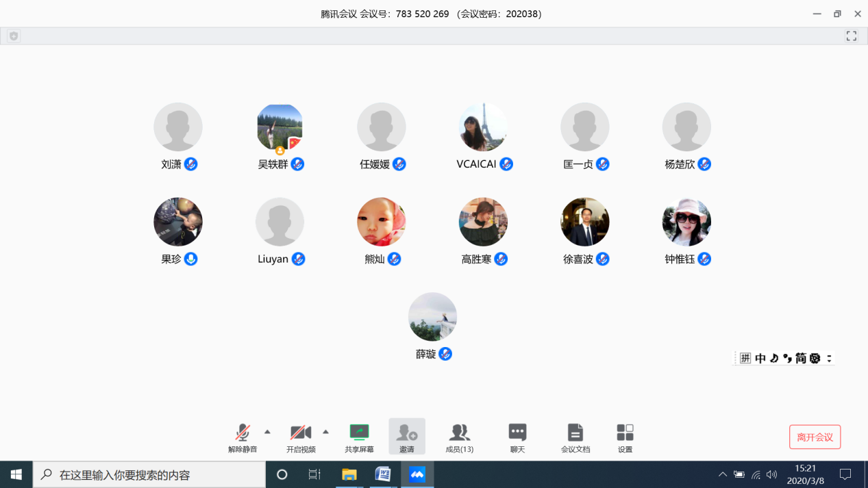Click 高胜寒's microphone status icon
Viewport: 868px width, 488px height.
(501, 259)
